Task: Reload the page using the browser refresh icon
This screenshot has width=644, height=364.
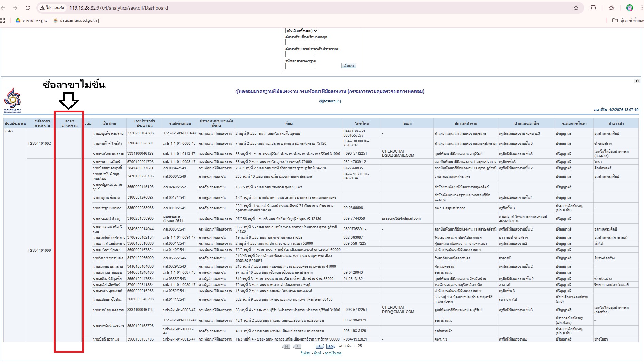Action: click(x=28, y=8)
